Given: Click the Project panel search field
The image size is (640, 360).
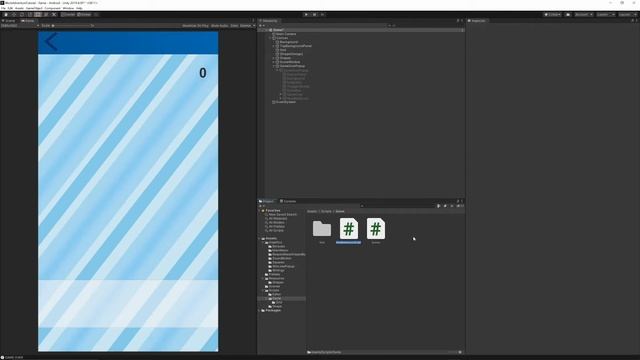Looking at the screenshot, I should (x=398, y=206).
